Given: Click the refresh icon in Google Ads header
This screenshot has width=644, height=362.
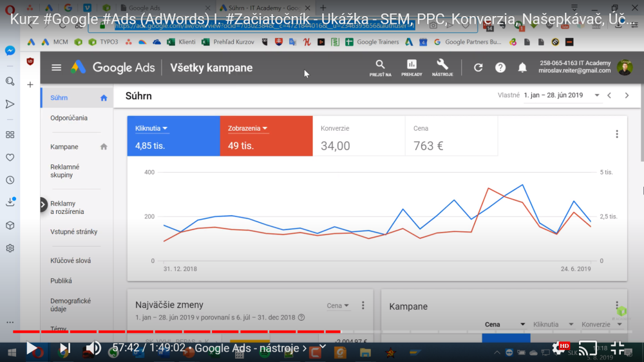Looking at the screenshot, I should pyautogui.click(x=478, y=68).
